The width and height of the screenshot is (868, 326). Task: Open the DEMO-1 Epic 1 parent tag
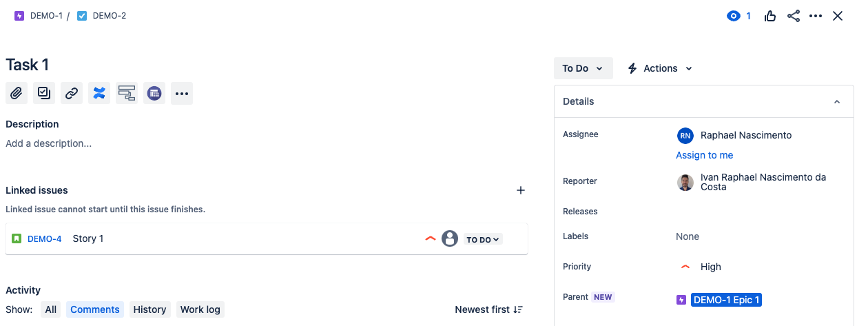pyautogui.click(x=726, y=300)
